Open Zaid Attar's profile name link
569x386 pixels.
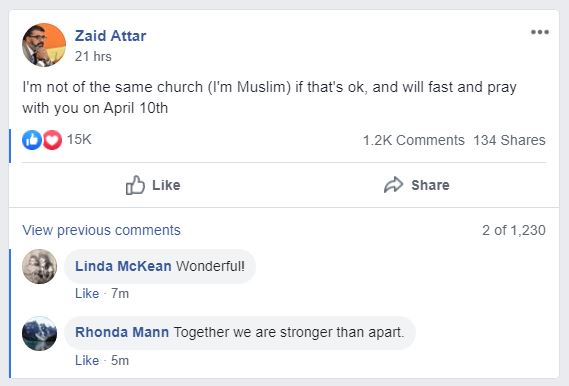(110, 36)
